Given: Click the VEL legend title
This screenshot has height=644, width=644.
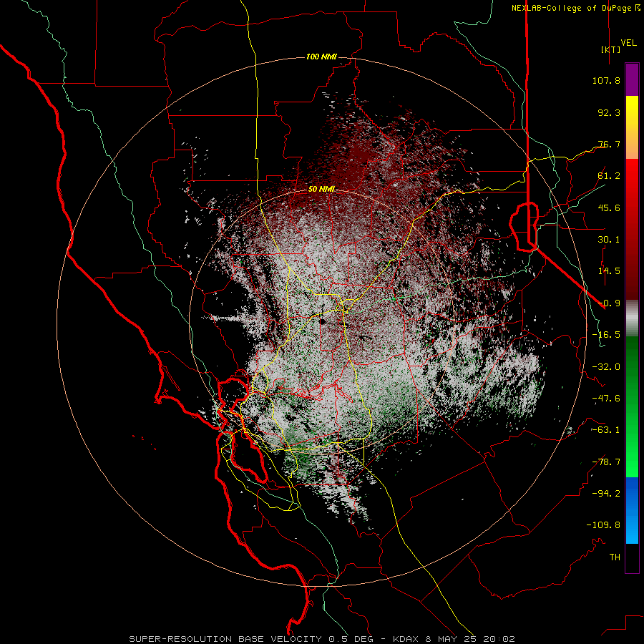Looking at the screenshot, I should tap(628, 43).
